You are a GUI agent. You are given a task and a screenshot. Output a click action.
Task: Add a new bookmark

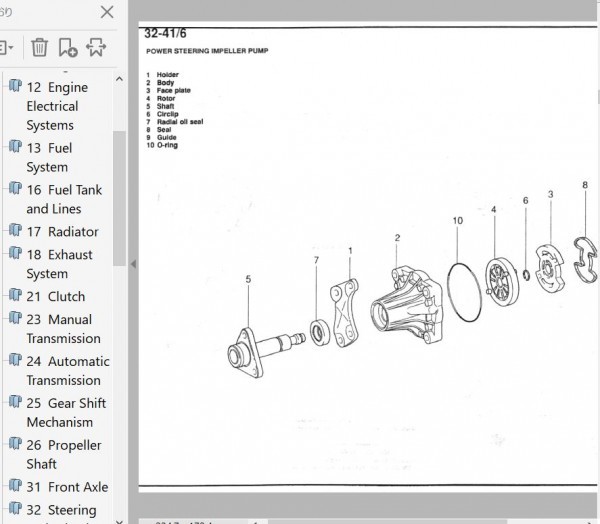pyautogui.click(x=68, y=47)
